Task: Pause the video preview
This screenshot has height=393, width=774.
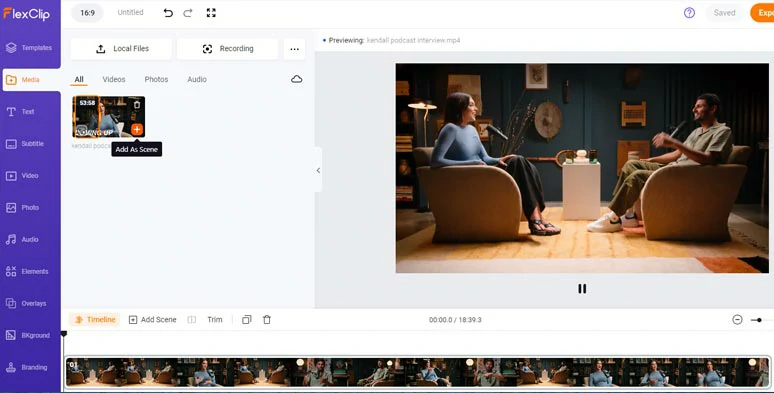Action: tap(582, 288)
